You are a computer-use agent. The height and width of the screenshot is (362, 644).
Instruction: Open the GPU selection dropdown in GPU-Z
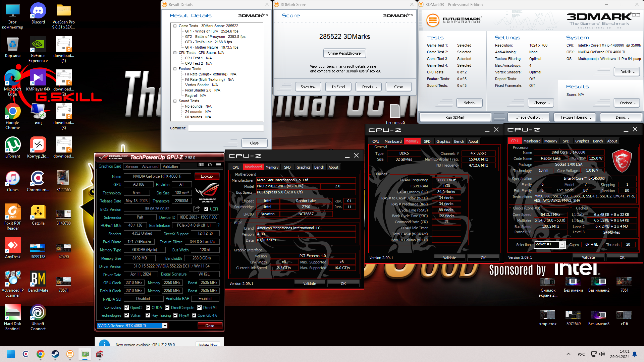(x=165, y=326)
